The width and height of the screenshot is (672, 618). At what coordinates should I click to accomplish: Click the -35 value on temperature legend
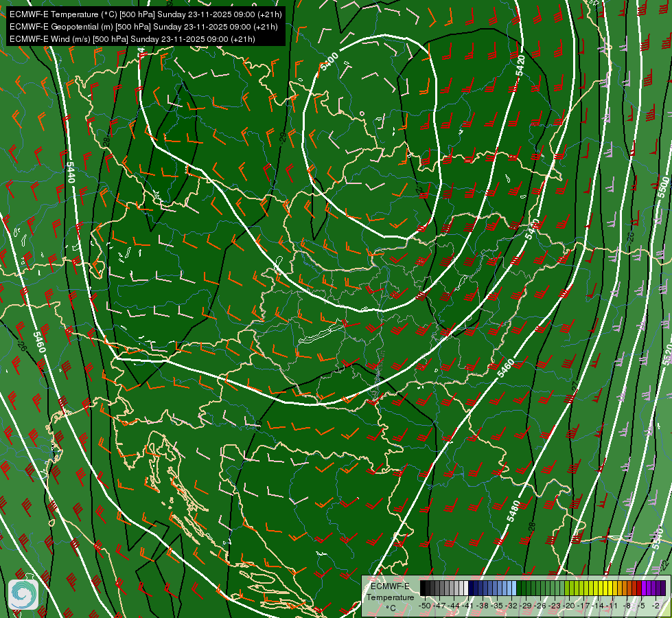coord(496,606)
